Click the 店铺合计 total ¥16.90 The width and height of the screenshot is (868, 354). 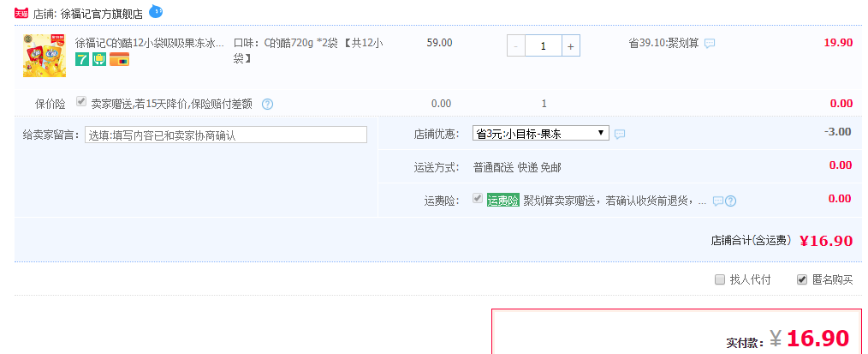pyautogui.click(x=826, y=241)
